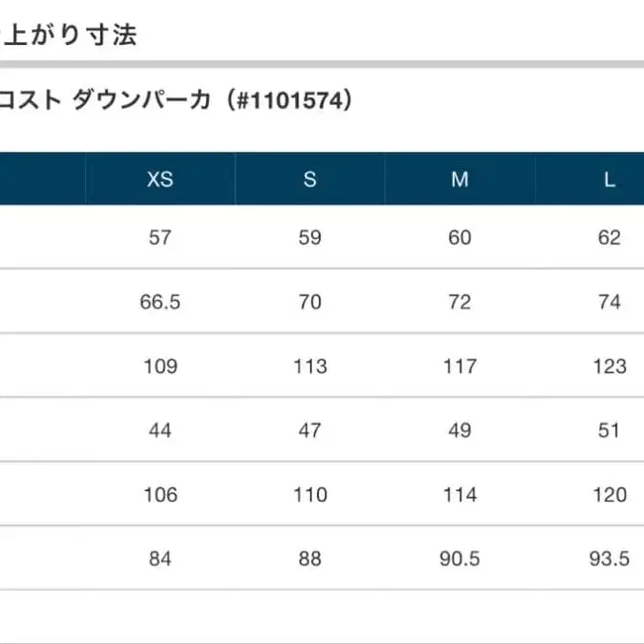Click the 117 value in M column

tap(459, 366)
